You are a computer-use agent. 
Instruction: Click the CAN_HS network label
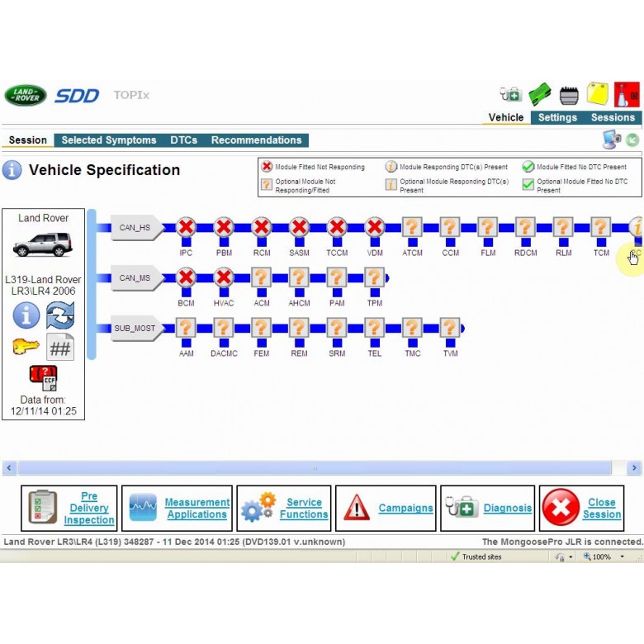click(x=137, y=228)
